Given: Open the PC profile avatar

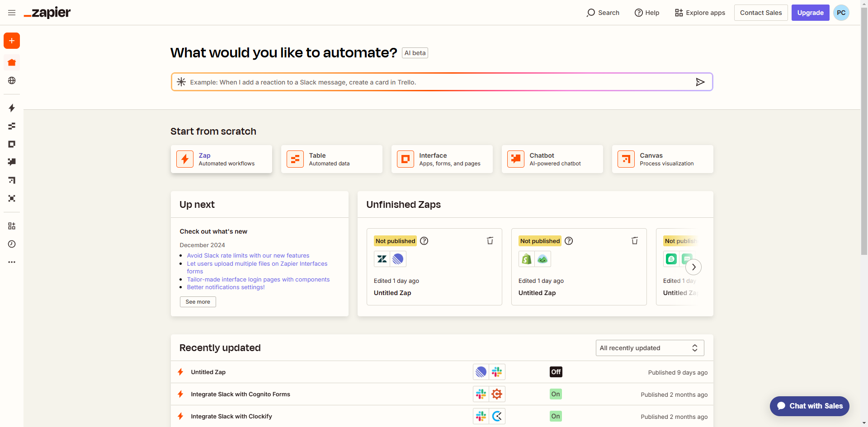Looking at the screenshot, I should 841,13.
